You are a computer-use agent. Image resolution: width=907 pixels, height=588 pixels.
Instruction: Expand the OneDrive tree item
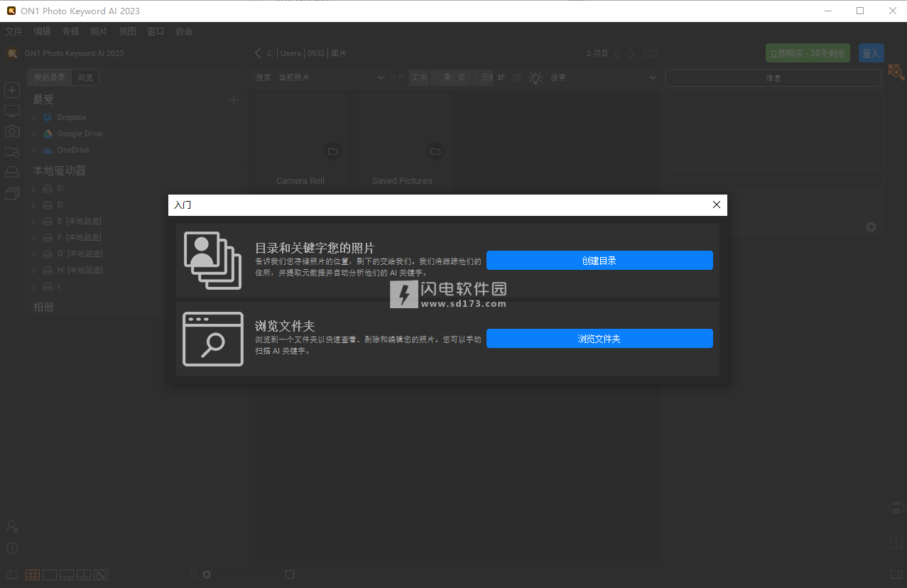[33, 151]
